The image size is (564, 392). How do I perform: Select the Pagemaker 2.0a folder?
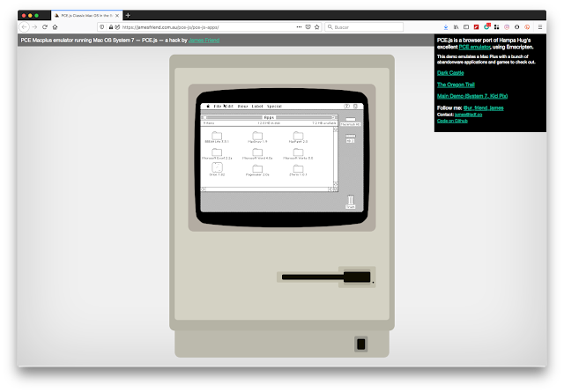pos(257,171)
